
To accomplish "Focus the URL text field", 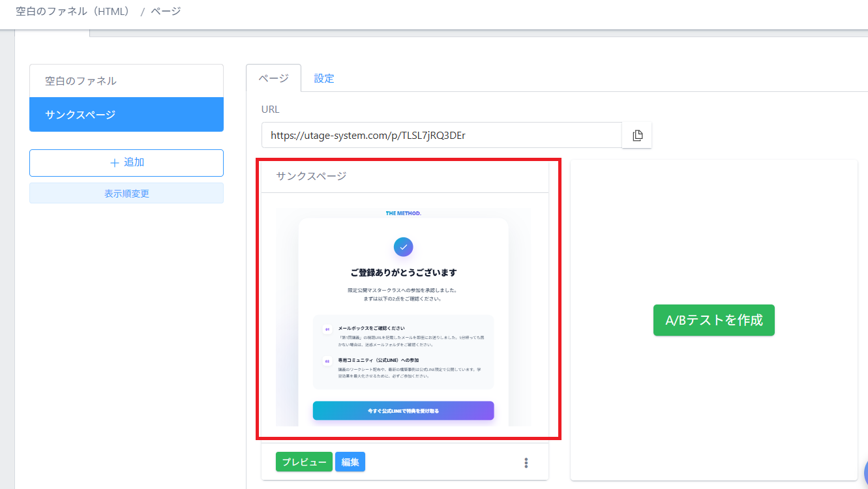I will tap(441, 136).
